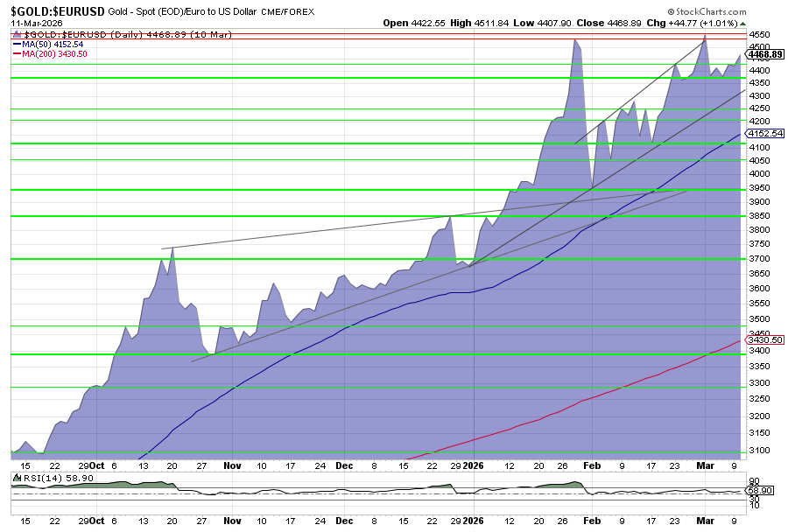Click the 3430.50 MA(200) price tag
This screenshot has width=788, height=532.
[764, 339]
